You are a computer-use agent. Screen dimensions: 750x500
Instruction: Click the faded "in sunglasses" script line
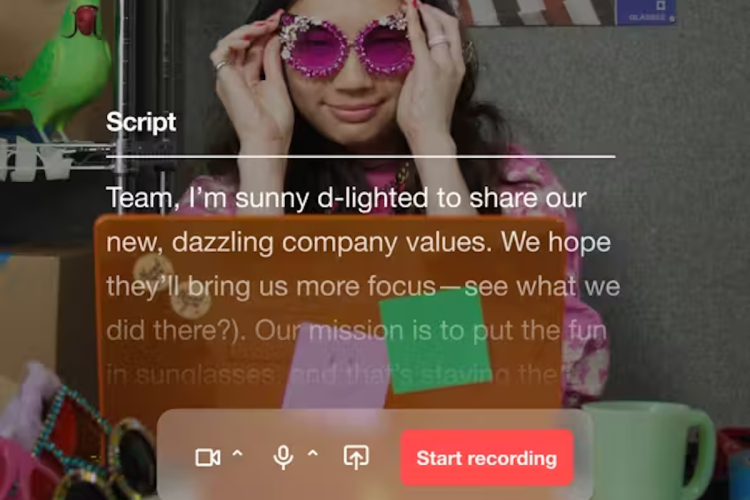point(190,375)
